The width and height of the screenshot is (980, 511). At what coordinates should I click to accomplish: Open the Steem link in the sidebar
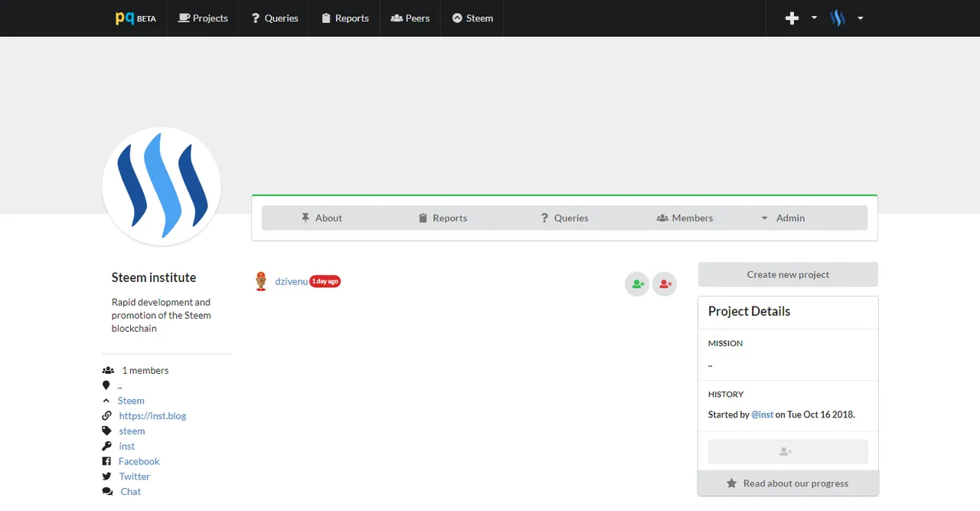click(x=131, y=401)
